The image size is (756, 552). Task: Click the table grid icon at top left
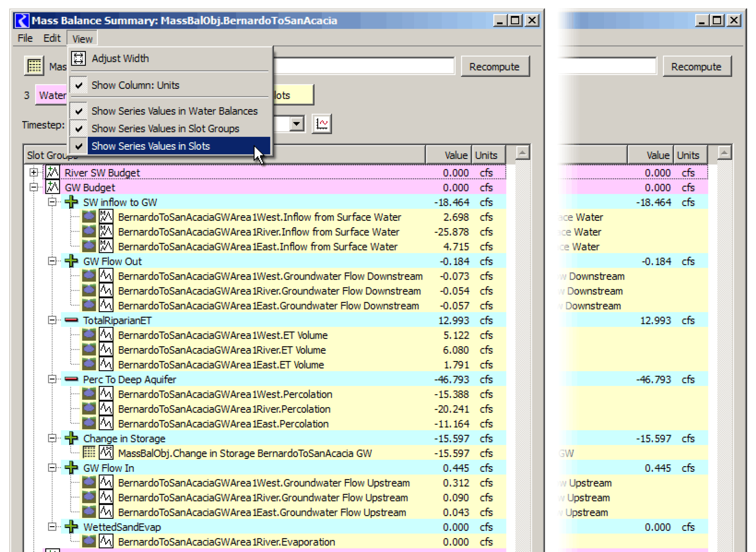pyautogui.click(x=34, y=66)
